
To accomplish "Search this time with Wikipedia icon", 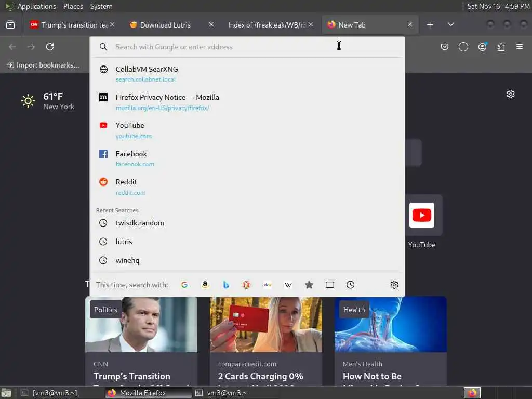I will pyautogui.click(x=288, y=285).
